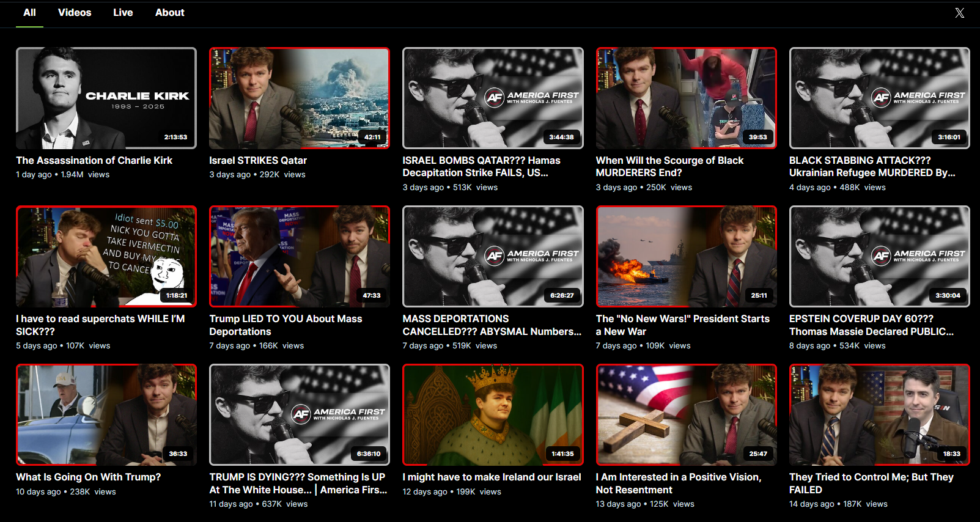Click title 'I Am Interested in a Positive Vision'
The image size is (980, 522).
(x=679, y=483)
